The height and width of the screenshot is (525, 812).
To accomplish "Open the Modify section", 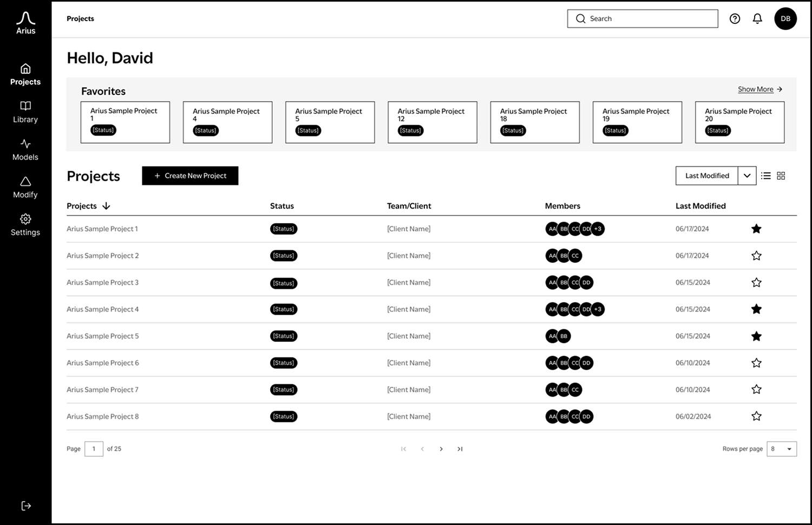I will pos(25,187).
